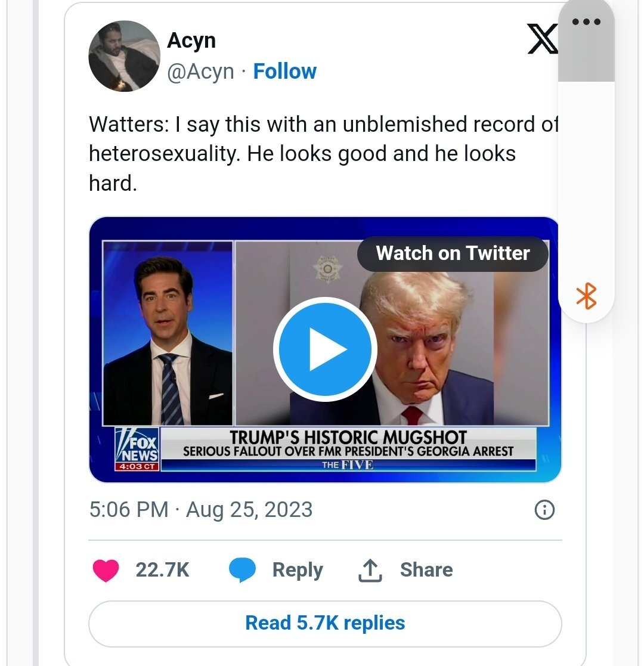This screenshot has width=644, height=666.
Task: Click the blue reply speech bubble icon
Action: [x=242, y=570]
